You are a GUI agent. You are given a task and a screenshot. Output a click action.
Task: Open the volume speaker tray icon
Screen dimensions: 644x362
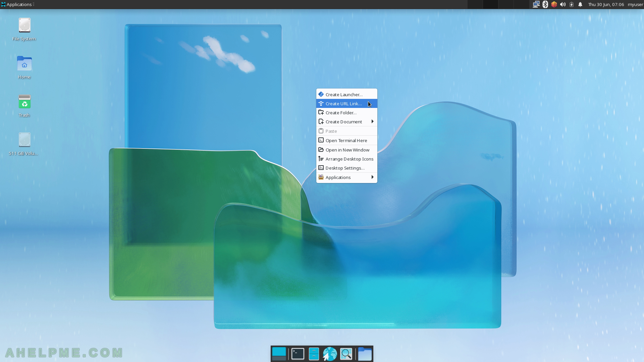[x=563, y=4]
